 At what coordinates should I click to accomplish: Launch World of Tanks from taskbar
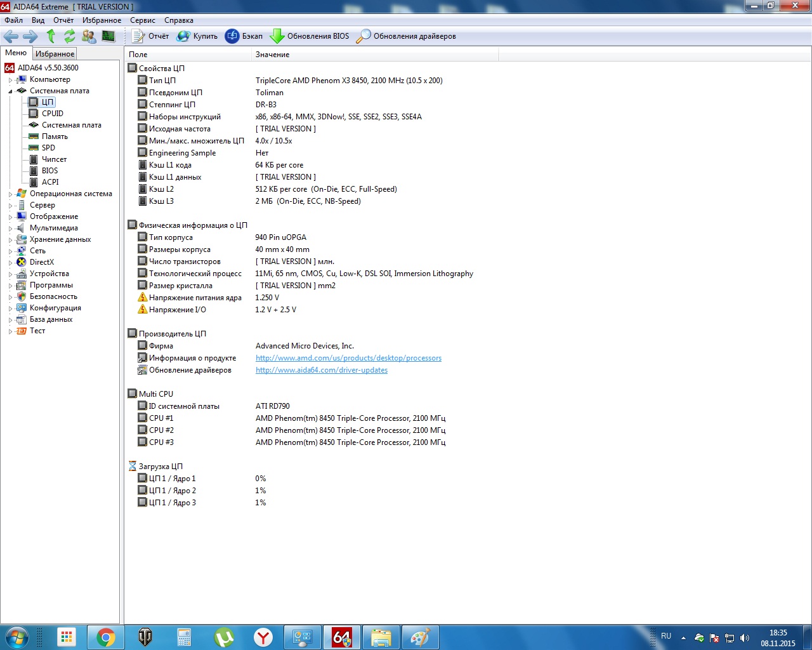[145, 637]
